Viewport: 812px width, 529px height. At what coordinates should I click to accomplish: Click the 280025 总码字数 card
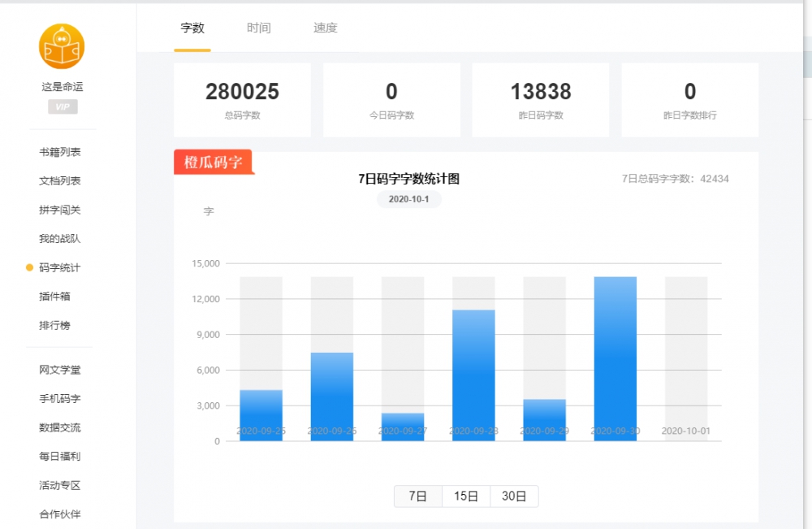pyautogui.click(x=242, y=100)
